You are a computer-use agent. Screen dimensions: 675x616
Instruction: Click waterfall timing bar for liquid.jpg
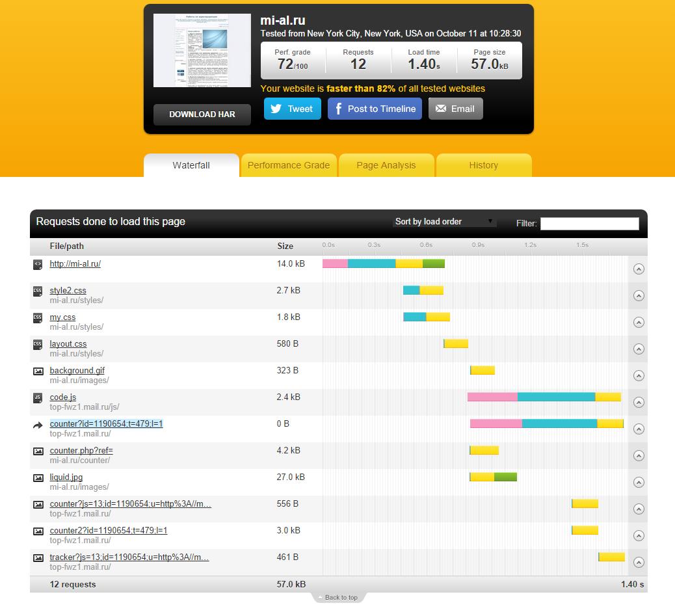[x=493, y=477]
